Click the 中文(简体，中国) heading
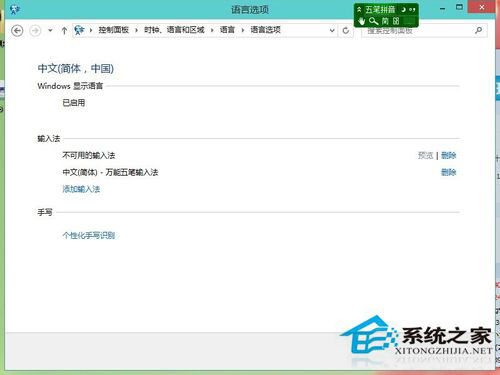This screenshot has height=375, width=500. (76, 68)
